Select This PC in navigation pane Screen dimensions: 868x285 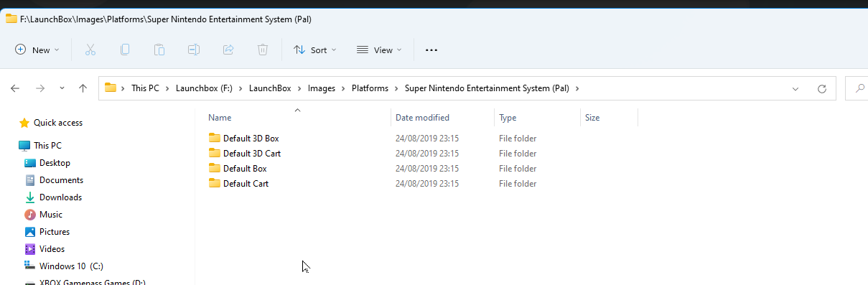[47, 146]
